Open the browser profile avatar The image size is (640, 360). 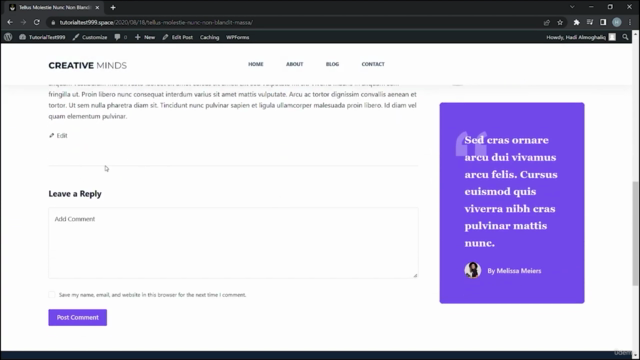[x=617, y=22]
